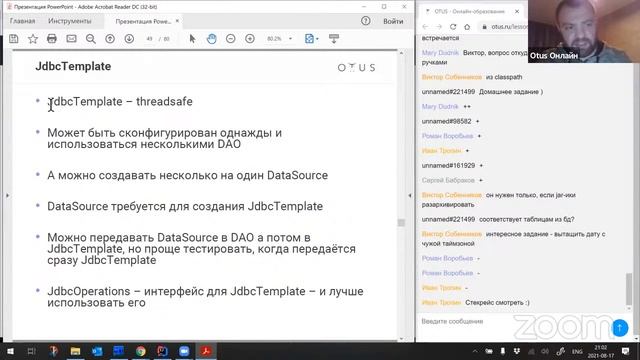Open the Инструменты tab

tap(70, 21)
